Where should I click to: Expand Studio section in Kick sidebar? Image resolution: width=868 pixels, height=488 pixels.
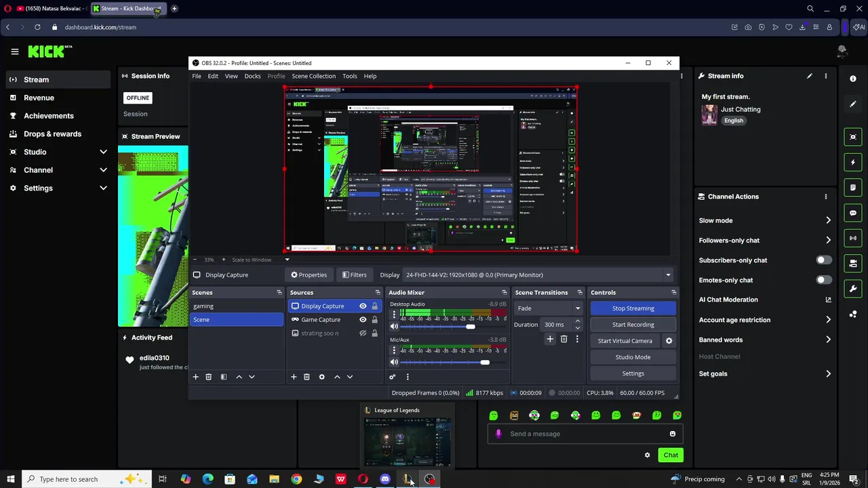[103, 152]
